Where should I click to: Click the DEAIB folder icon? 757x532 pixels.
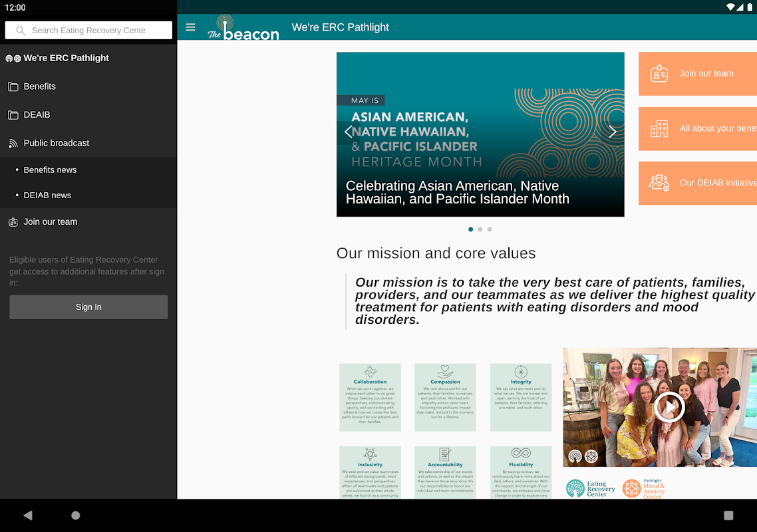[x=13, y=115]
